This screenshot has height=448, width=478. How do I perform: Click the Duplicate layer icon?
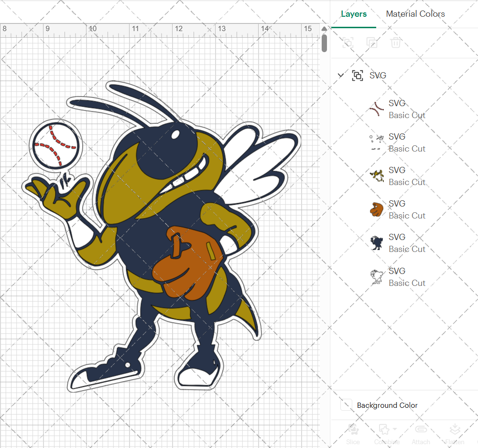(x=371, y=43)
